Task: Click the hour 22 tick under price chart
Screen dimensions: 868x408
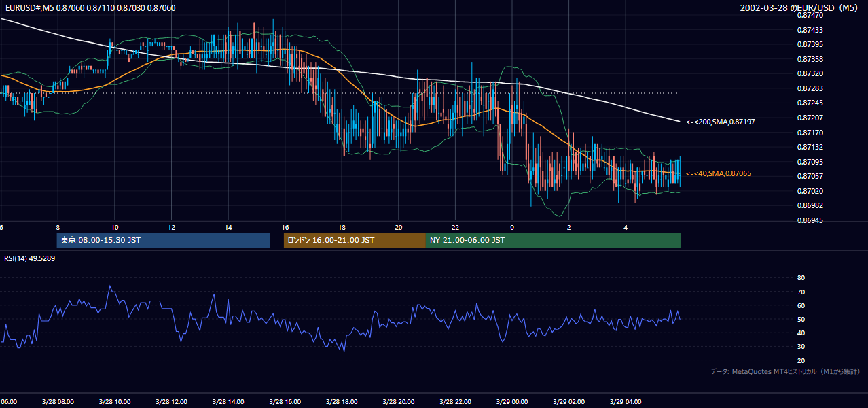Action: click(x=456, y=227)
